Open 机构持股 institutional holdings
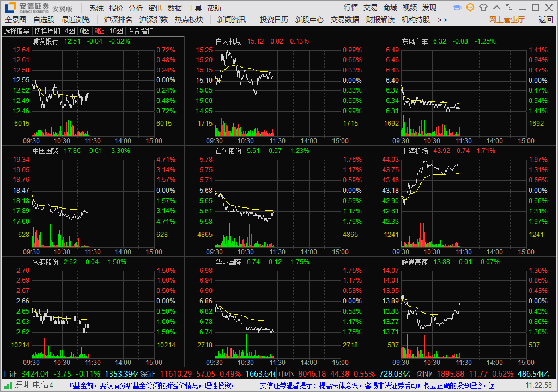Viewport: 558px width, 392px height. (x=416, y=20)
